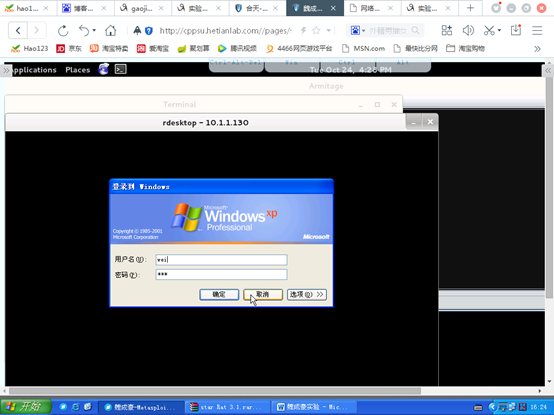
Task: Expand options with the 选项 >> button
Action: click(307, 294)
